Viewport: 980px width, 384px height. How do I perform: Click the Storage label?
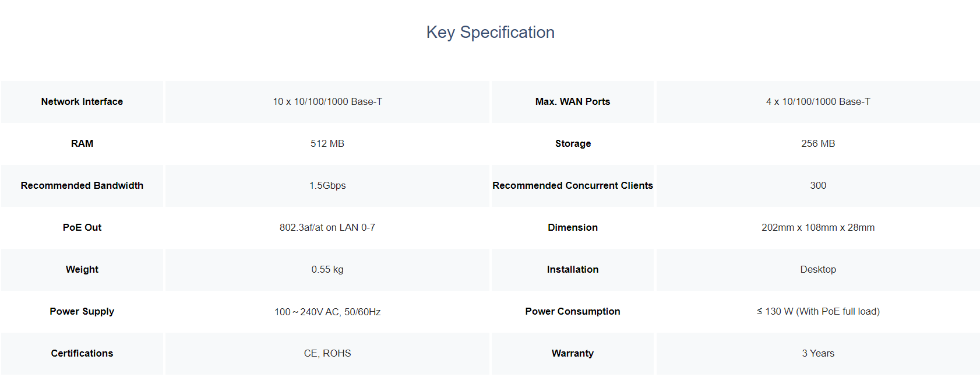[x=573, y=143]
